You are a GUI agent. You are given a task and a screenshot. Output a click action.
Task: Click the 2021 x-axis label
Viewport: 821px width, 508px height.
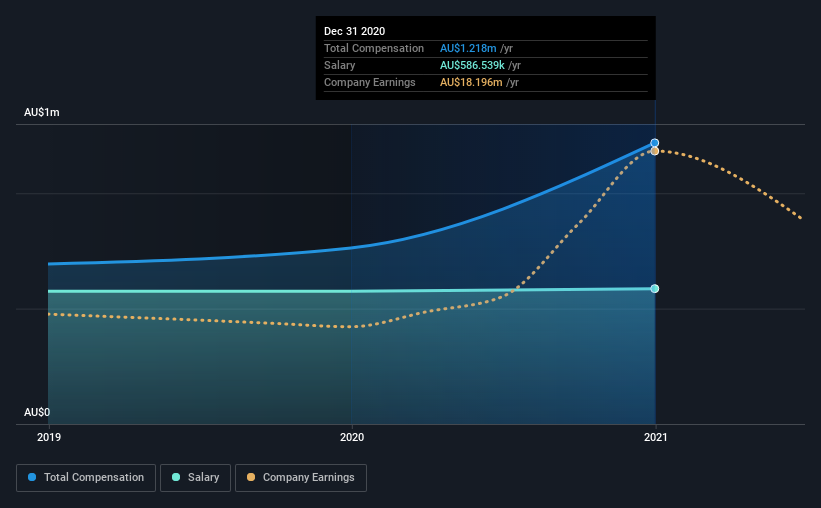(x=656, y=437)
